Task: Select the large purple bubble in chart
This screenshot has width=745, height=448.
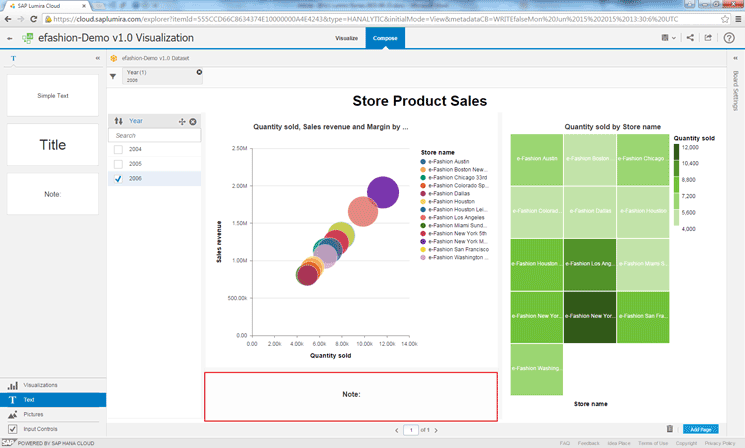Action: click(383, 192)
